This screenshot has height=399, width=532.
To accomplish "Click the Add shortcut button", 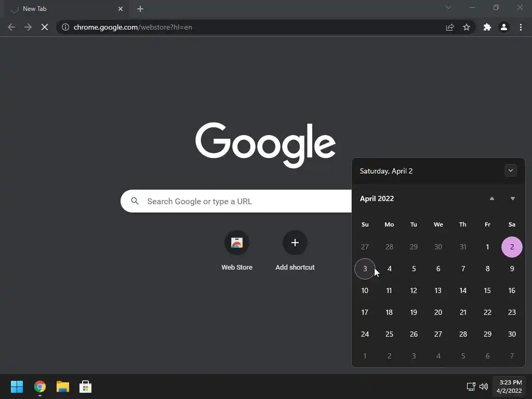I will pos(295,250).
